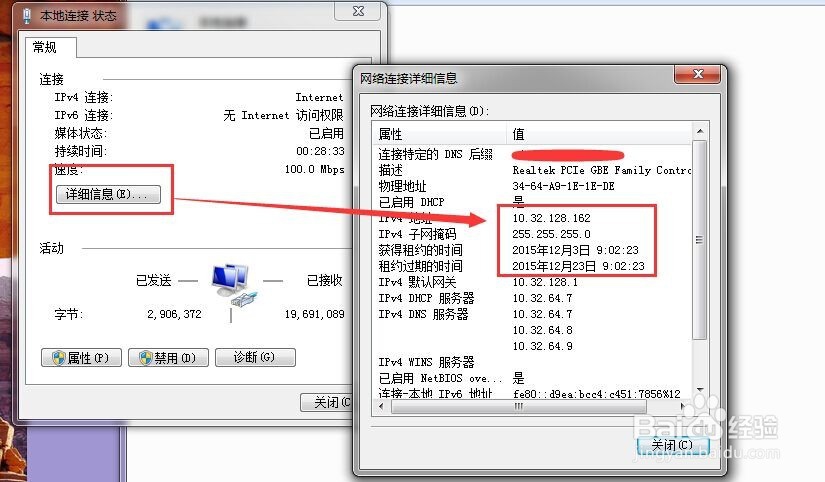
Task: Select the 获得租约的时间 row label
Action: (420, 250)
